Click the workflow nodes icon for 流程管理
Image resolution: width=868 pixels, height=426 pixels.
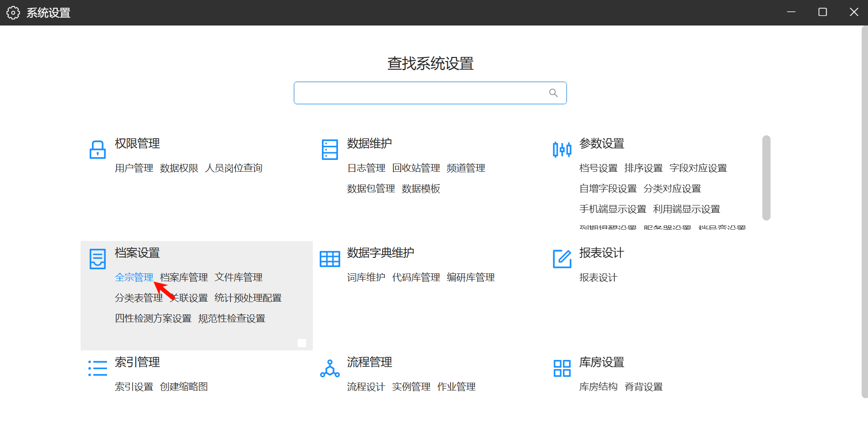pos(330,368)
